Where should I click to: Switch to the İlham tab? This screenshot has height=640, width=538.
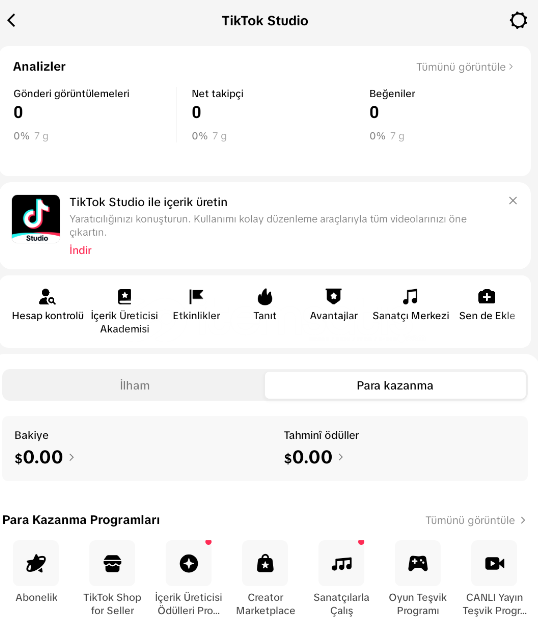[x=134, y=385]
